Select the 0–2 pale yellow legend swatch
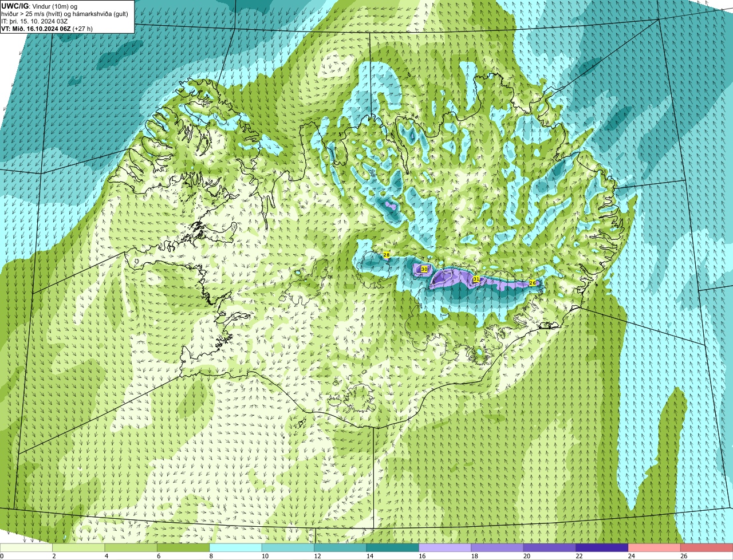 point(26,548)
